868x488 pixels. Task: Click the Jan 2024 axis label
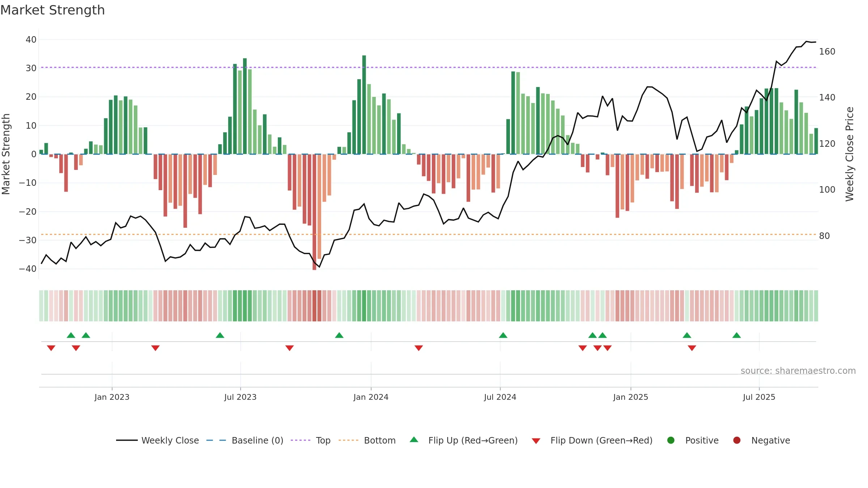[x=371, y=397]
